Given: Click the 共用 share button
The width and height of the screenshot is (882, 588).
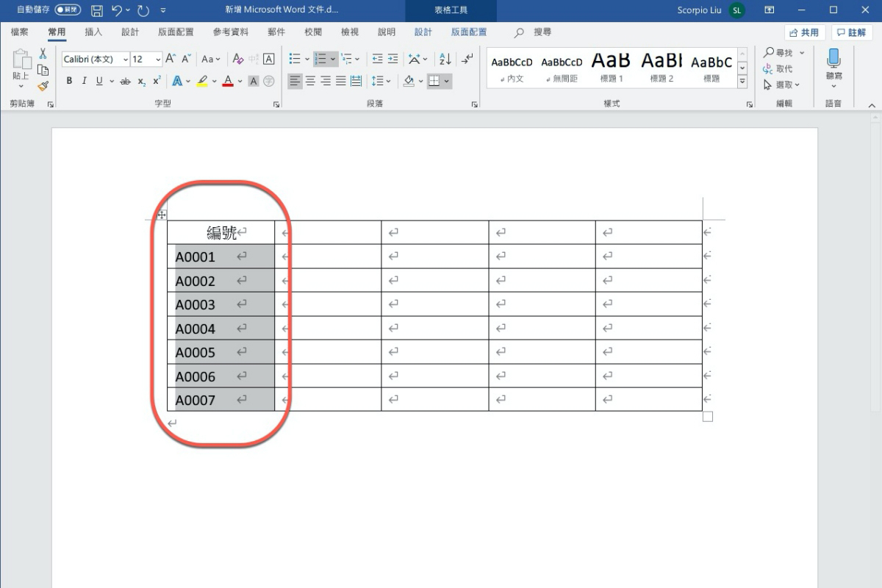Looking at the screenshot, I should click(804, 32).
